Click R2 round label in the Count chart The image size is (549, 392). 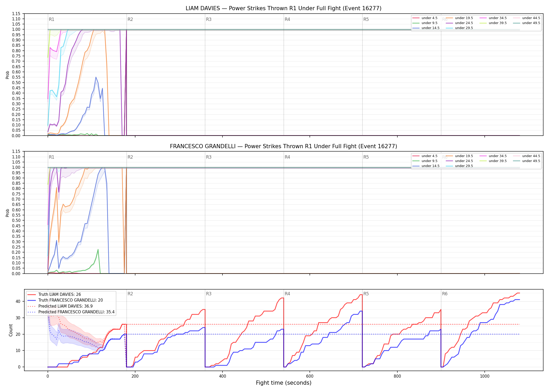click(x=130, y=294)
